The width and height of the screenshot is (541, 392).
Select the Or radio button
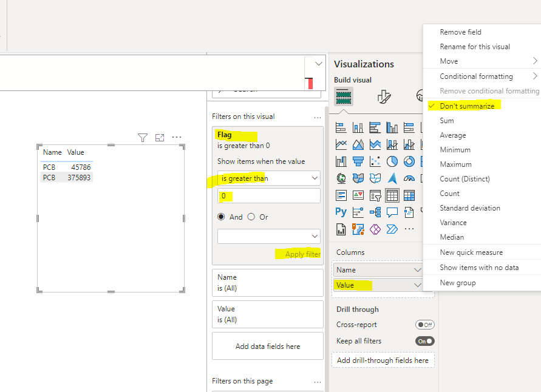tap(251, 217)
